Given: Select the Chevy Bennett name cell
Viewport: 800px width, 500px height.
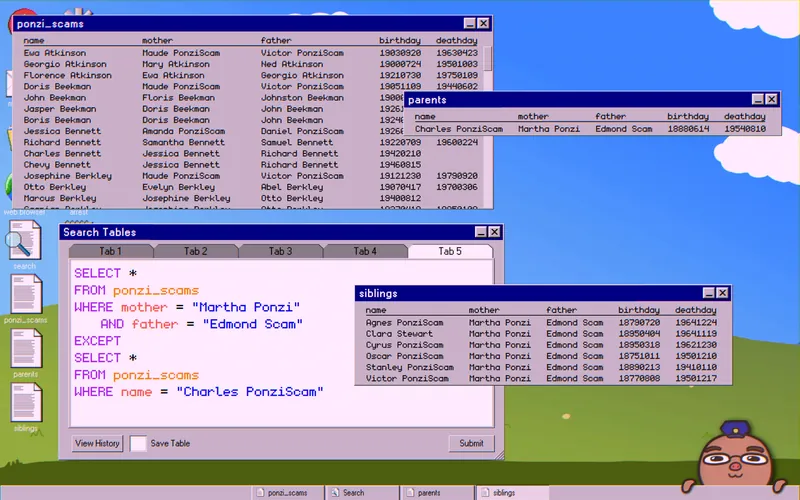Looking at the screenshot, I should coord(57,165).
